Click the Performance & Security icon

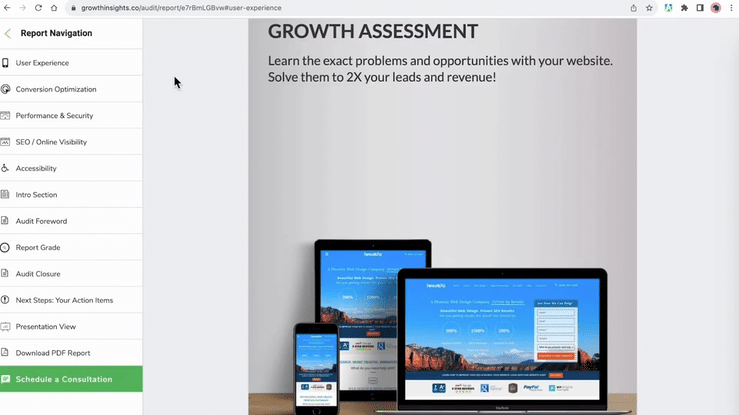click(6, 116)
